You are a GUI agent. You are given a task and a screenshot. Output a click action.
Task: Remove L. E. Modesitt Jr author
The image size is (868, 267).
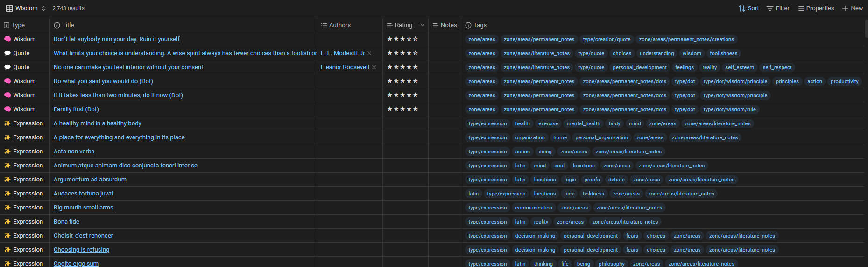[369, 53]
